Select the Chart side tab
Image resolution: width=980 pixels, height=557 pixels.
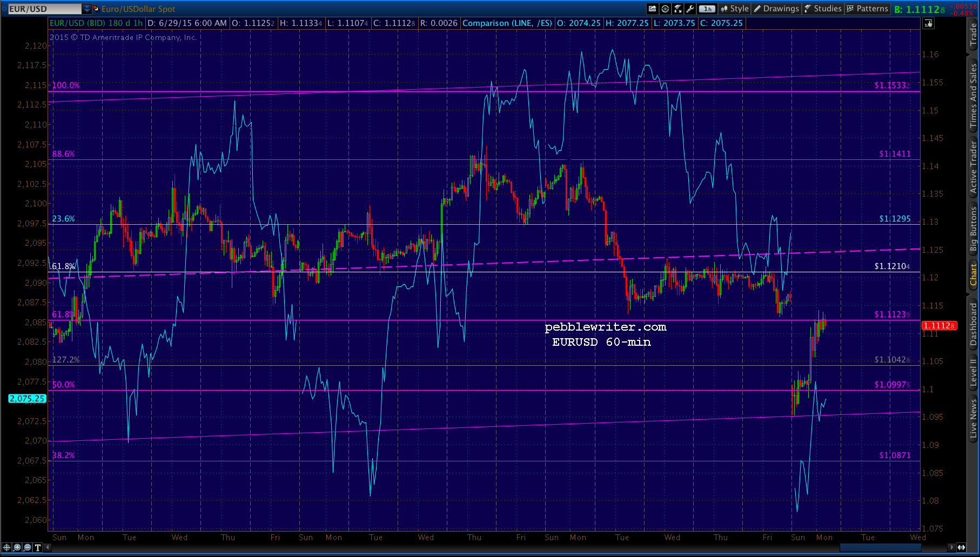974,274
